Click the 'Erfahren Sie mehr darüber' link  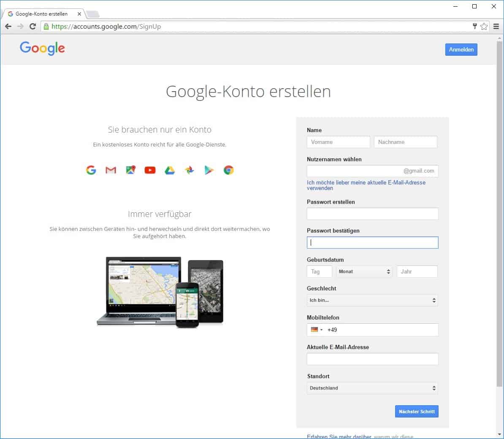click(x=339, y=436)
